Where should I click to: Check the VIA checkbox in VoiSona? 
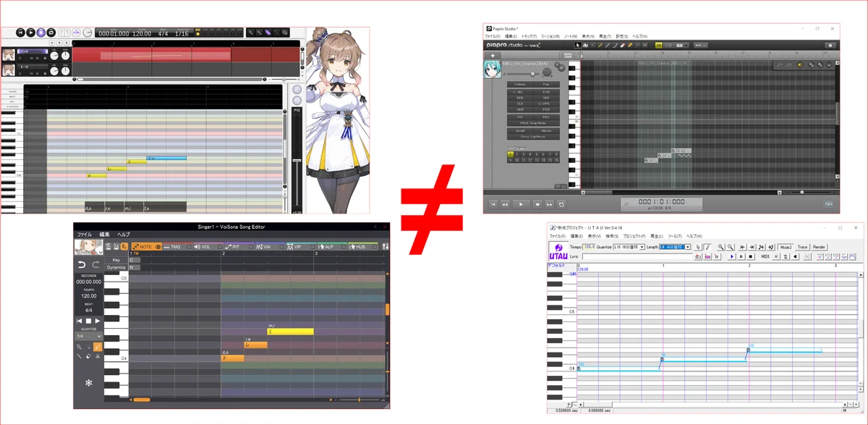(x=282, y=247)
